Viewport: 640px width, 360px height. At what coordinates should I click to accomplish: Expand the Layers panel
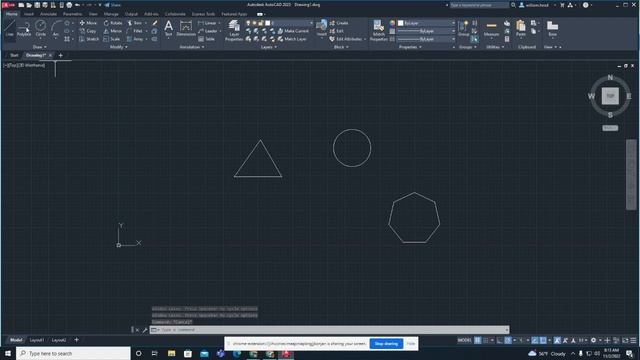click(269, 47)
